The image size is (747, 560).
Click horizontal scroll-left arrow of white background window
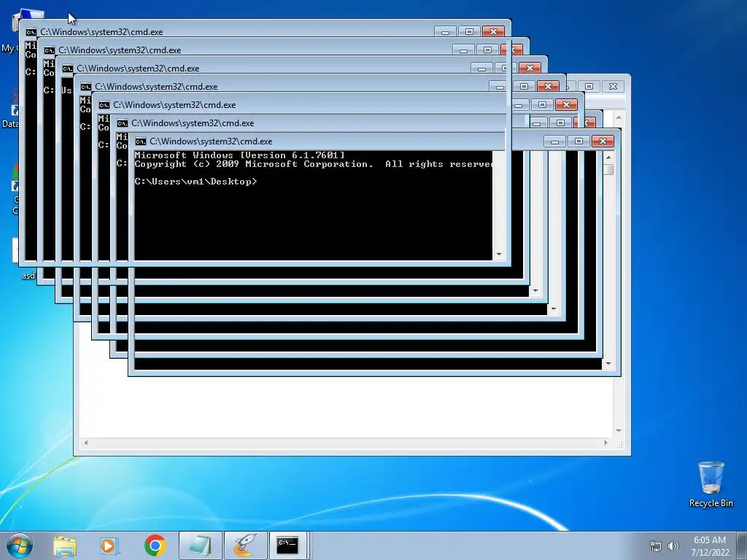86,443
